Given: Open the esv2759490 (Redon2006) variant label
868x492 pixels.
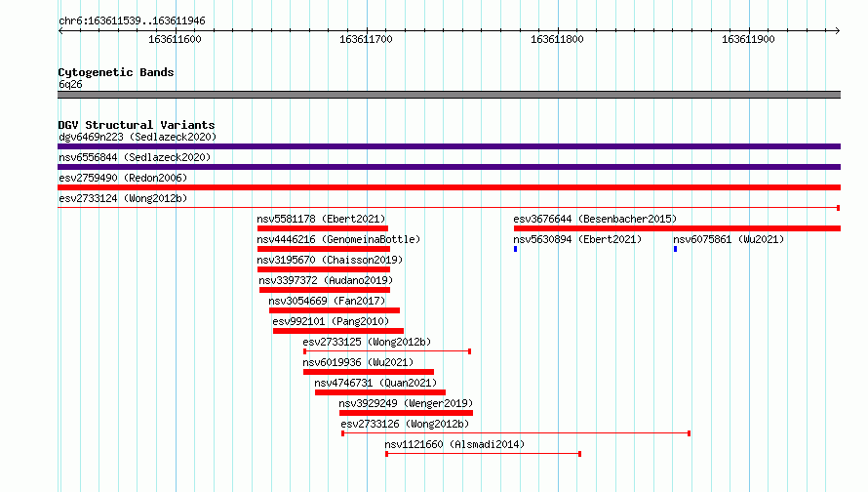Looking at the screenshot, I should (123, 178).
